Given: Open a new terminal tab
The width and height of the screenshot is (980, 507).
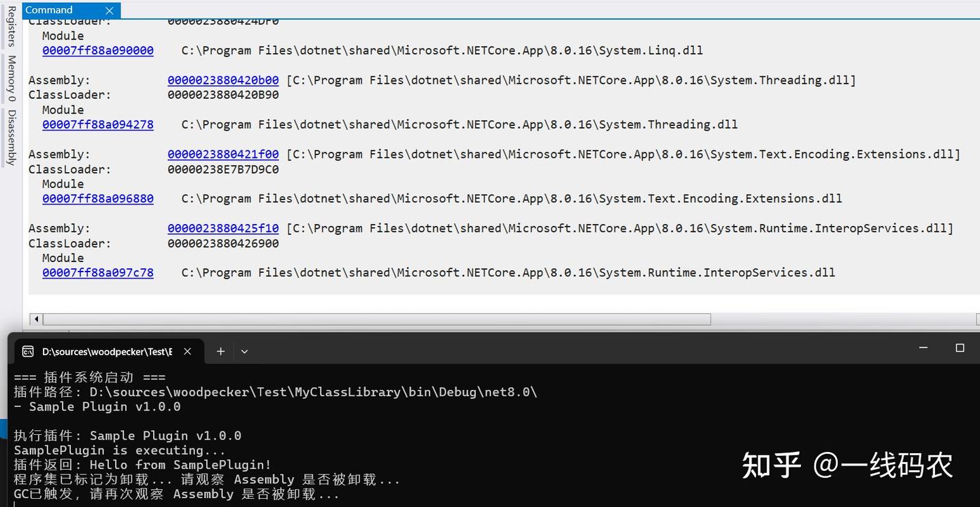Looking at the screenshot, I should click(x=220, y=351).
